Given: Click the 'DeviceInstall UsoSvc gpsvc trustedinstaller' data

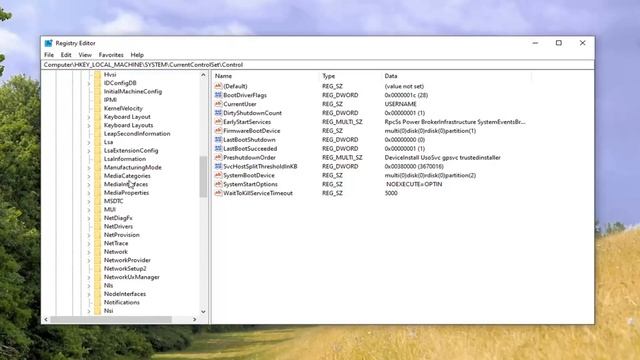Looking at the screenshot, I should pyautogui.click(x=442, y=158).
